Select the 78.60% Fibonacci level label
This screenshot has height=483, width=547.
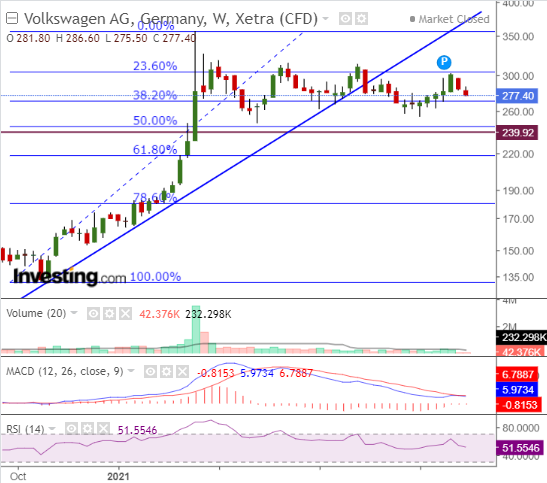point(155,197)
